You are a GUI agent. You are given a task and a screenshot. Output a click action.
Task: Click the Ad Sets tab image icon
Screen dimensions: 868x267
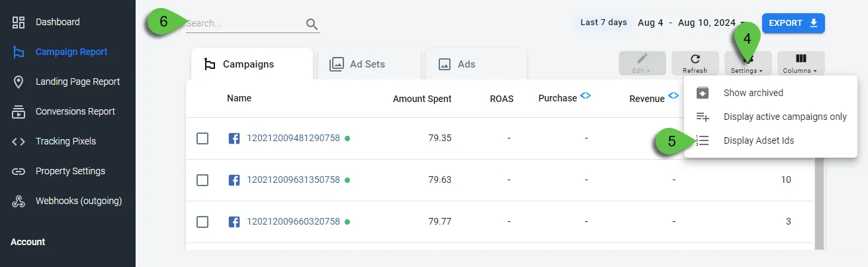(337, 64)
